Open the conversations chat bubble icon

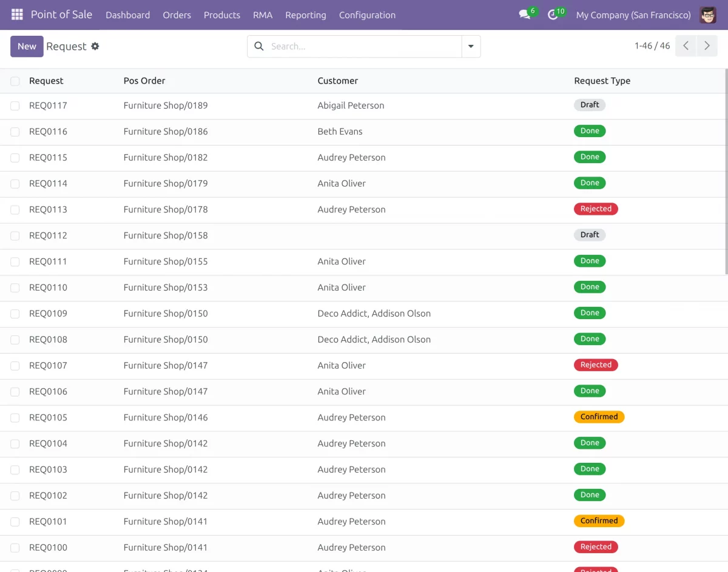(525, 15)
